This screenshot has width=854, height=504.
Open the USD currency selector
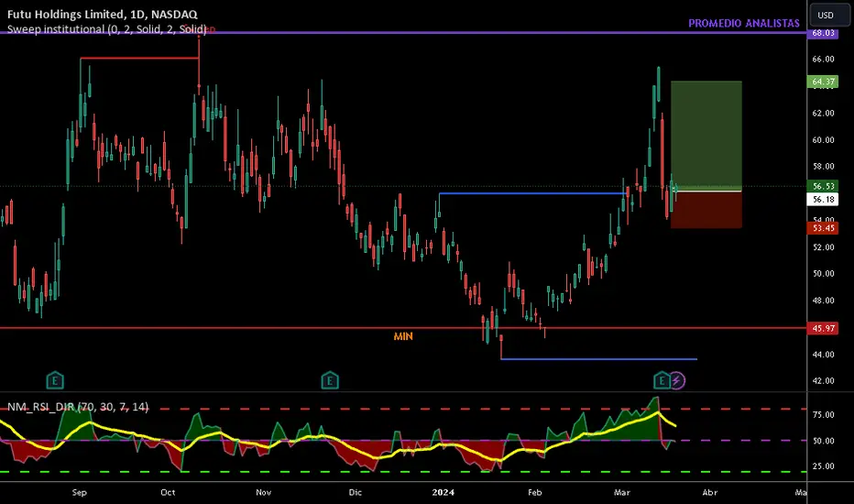pos(826,16)
